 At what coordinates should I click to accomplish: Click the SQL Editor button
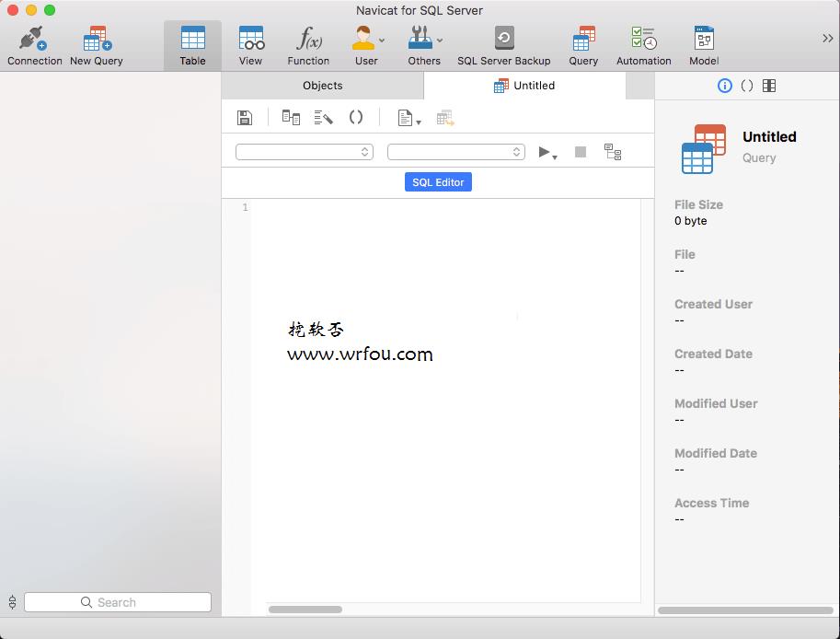[x=438, y=181]
